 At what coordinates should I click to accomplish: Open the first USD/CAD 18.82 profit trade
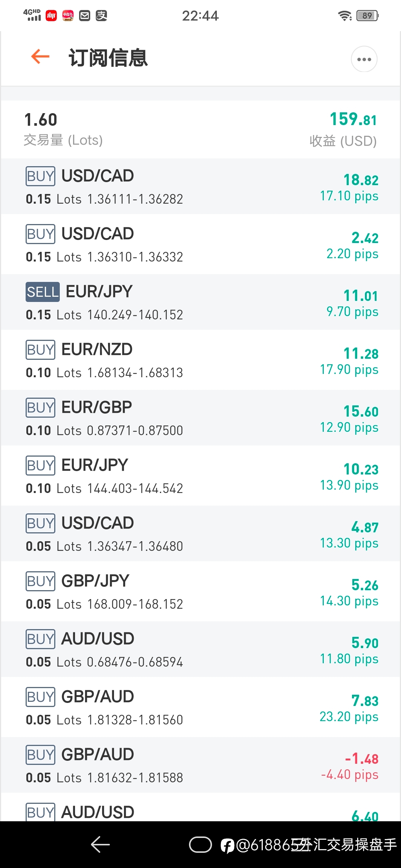point(200,187)
